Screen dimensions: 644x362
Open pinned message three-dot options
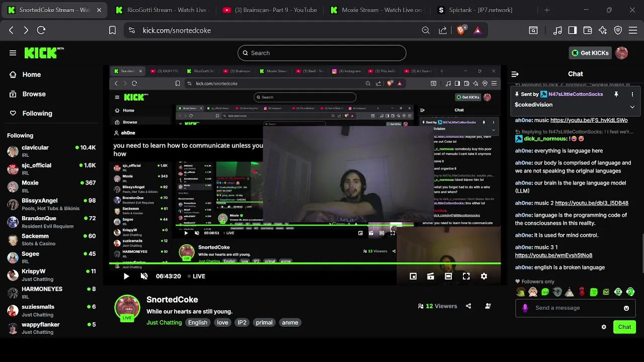coord(632,94)
